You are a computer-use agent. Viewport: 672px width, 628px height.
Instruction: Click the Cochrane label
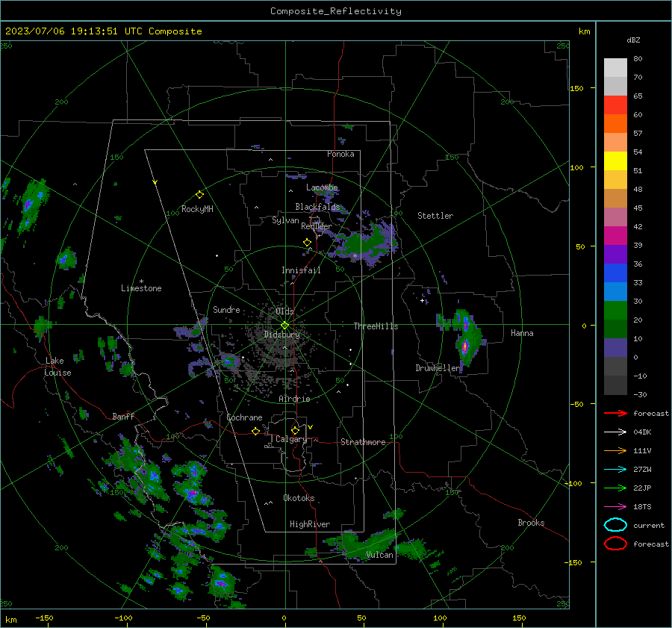tap(244, 417)
